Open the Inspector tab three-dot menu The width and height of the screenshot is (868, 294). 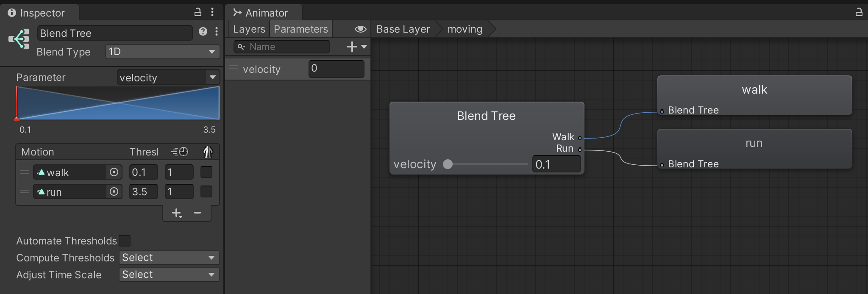[212, 12]
